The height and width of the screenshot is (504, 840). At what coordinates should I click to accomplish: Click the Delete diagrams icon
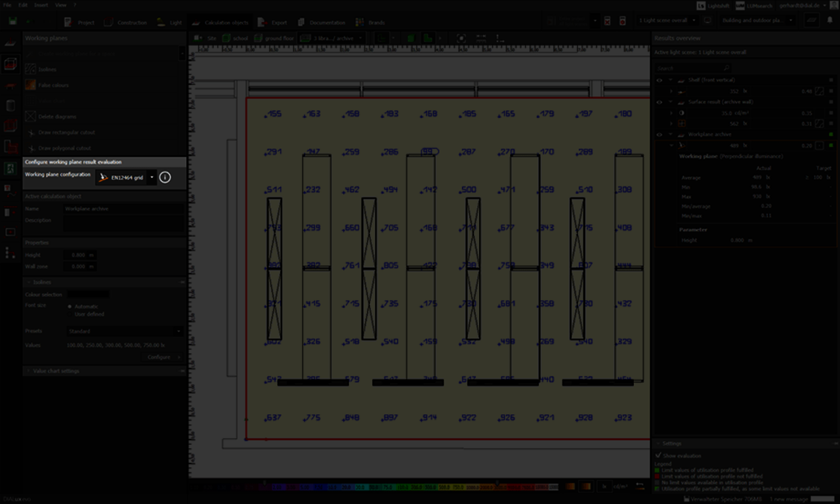[x=30, y=116]
